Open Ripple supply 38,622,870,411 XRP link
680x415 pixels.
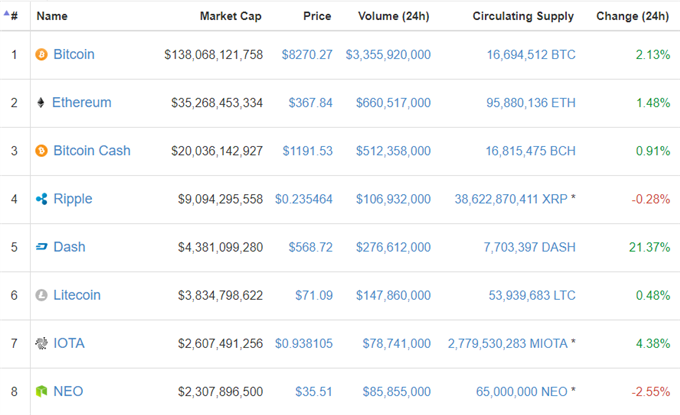[x=511, y=199]
